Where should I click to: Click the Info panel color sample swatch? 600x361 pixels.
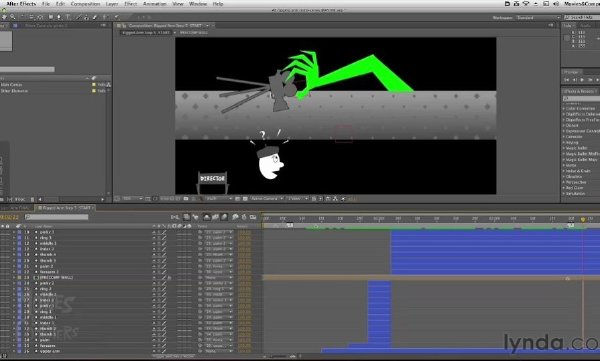coord(567,38)
